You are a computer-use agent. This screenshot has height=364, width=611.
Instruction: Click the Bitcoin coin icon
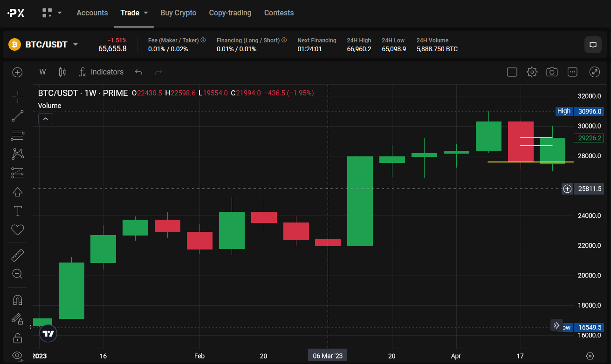(x=15, y=45)
